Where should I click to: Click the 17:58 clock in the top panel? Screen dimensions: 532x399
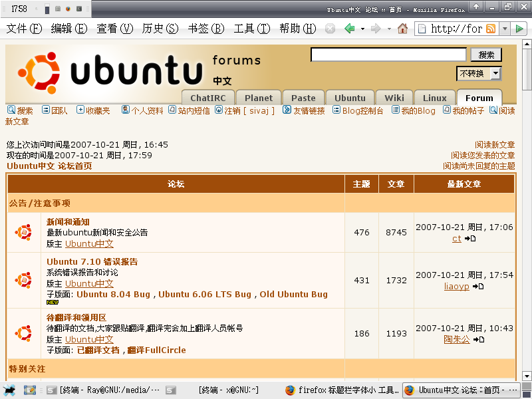(x=19, y=9)
